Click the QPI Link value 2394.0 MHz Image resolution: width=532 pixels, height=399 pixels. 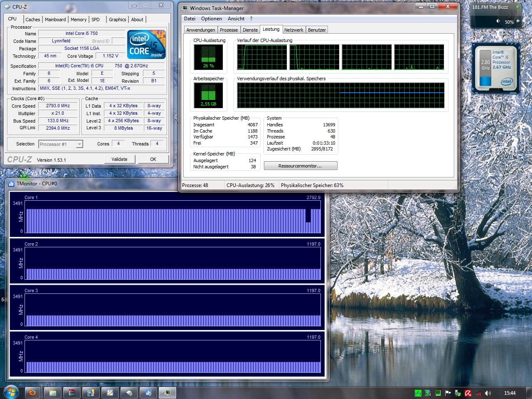(x=58, y=128)
